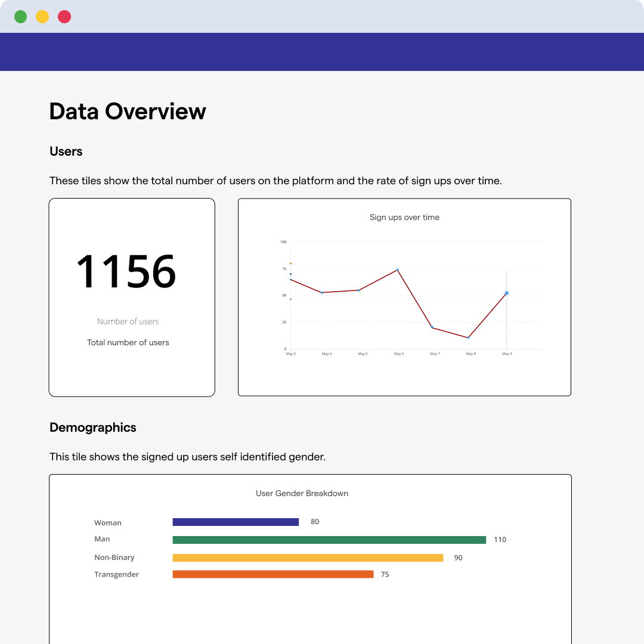Click the yellow Non-Binary bar

click(308, 558)
